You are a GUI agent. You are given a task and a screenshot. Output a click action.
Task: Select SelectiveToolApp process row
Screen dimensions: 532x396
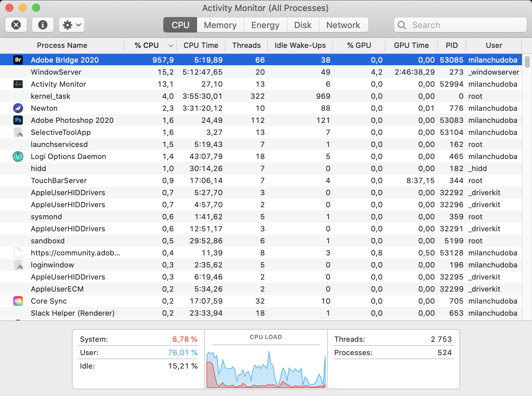pos(261,132)
